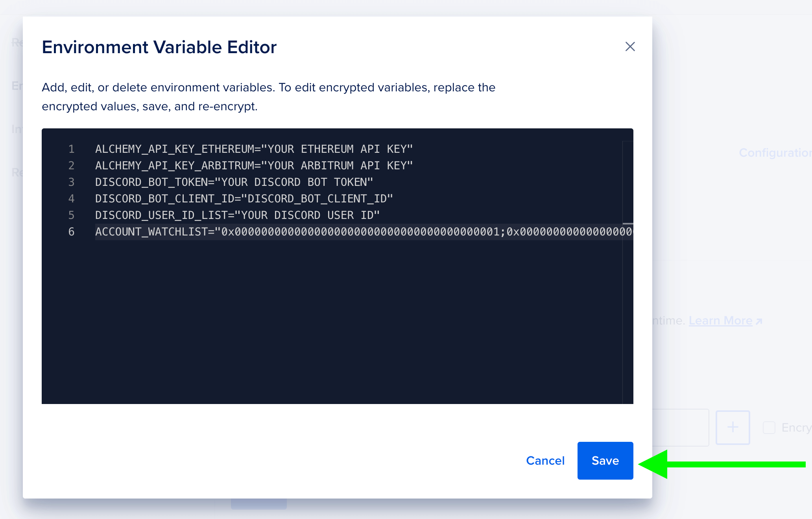
Task: Click line number 2 in gutter
Action: tap(71, 165)
